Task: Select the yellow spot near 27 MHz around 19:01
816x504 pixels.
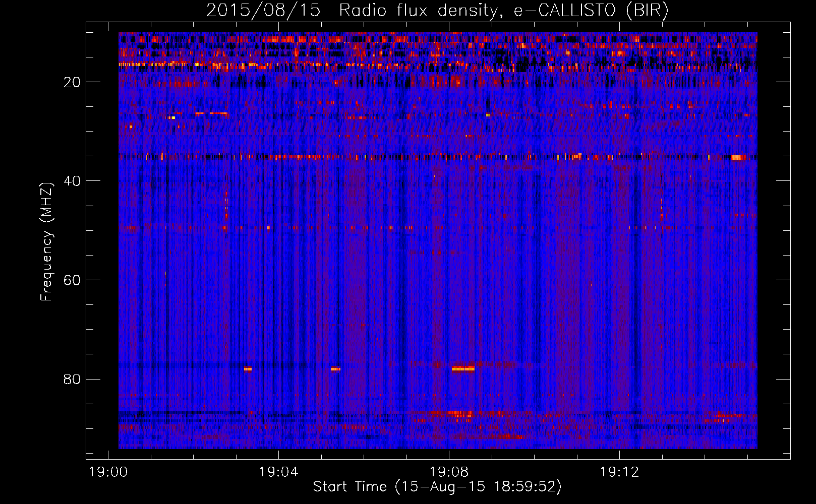Action: click(x=172, y=117)
